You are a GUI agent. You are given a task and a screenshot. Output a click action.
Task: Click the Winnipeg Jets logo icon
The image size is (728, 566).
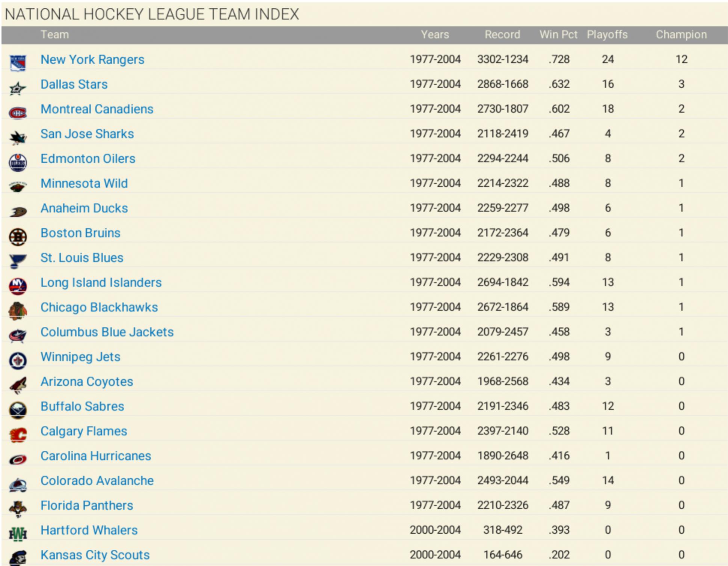click(18, 361)
